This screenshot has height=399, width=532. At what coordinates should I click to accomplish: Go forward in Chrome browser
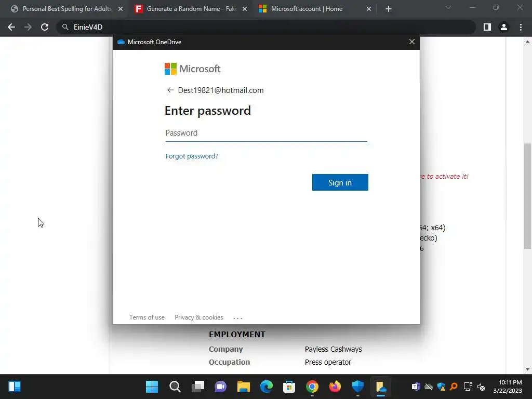28,27
